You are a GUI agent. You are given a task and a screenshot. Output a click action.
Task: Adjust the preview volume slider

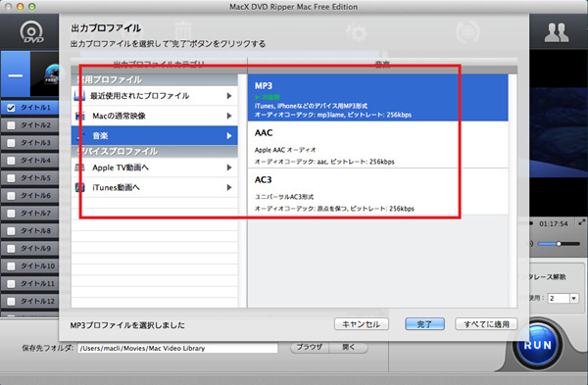559,244
